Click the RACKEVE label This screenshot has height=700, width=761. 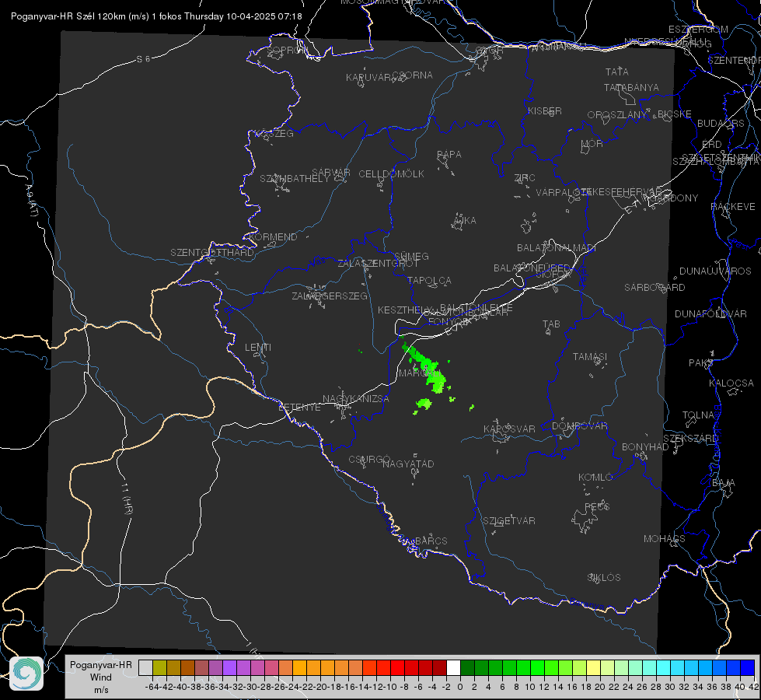(x=733, y=207)
